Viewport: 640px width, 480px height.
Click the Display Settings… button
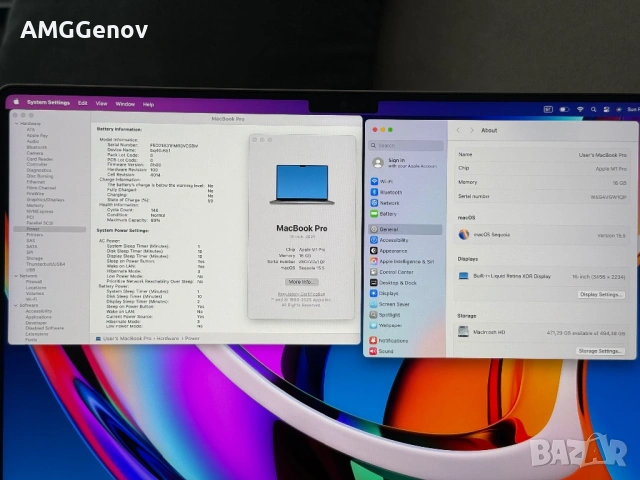[x=601, y=294]
